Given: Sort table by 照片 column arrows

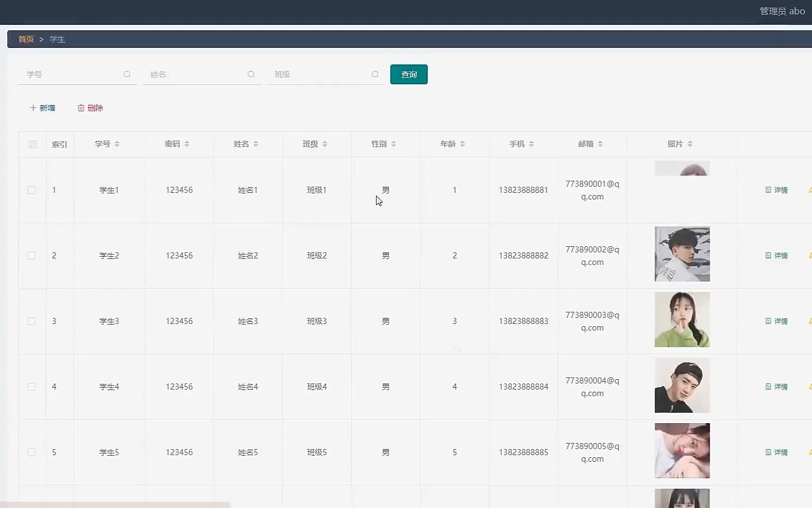Looking at the screenshot, I should tap(690, 144).
